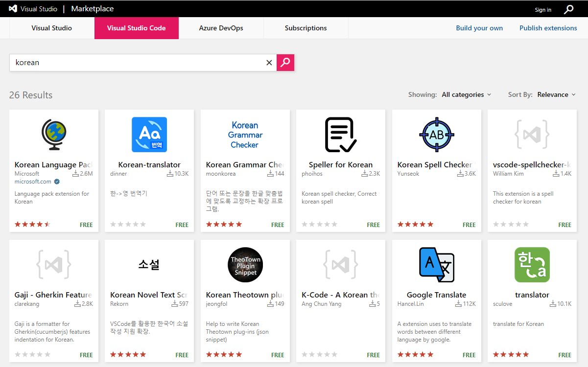Open the Publish extensions link
This screenshot has width=588, height=367.
coord(548,28)
